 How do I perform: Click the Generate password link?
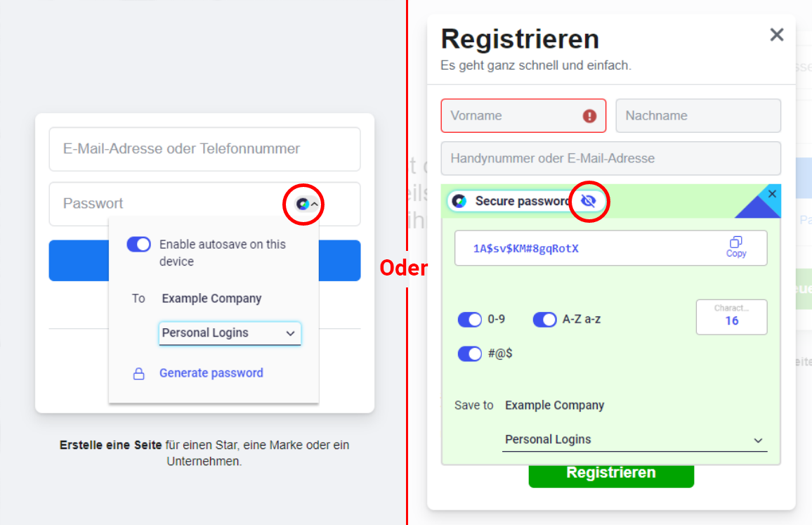[211, 373]
